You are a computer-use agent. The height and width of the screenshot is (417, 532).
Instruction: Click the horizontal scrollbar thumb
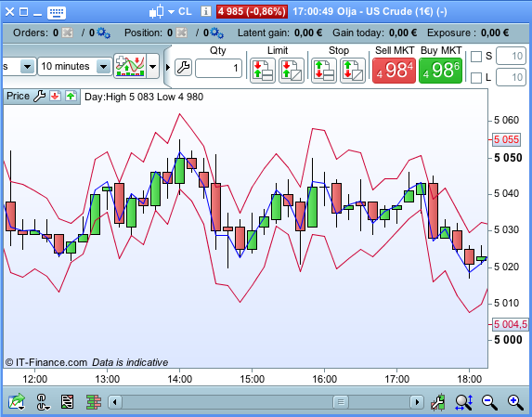click(x=341, y=402)
